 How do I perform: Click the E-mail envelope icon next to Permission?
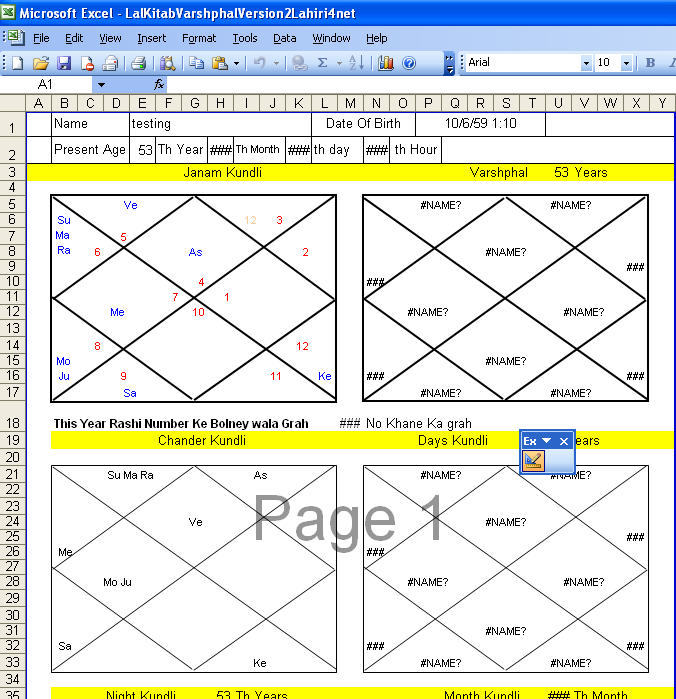[x=110, y=63]
